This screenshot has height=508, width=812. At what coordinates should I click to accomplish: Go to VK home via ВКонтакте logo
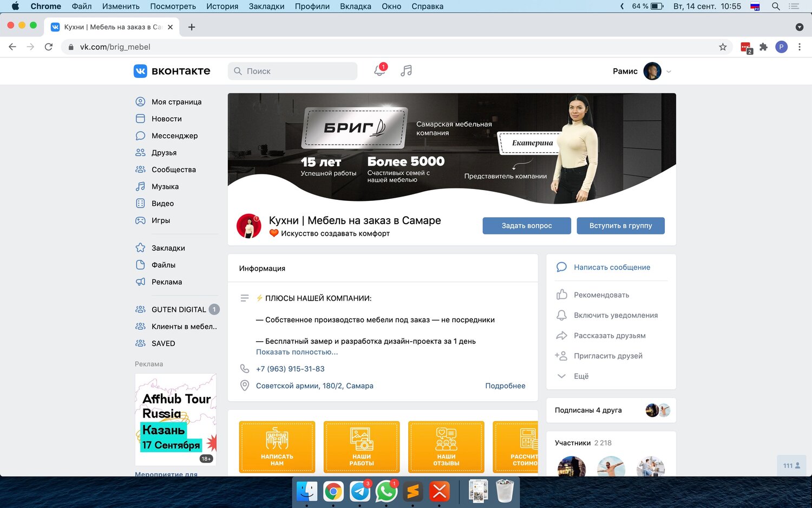point(172,71)
